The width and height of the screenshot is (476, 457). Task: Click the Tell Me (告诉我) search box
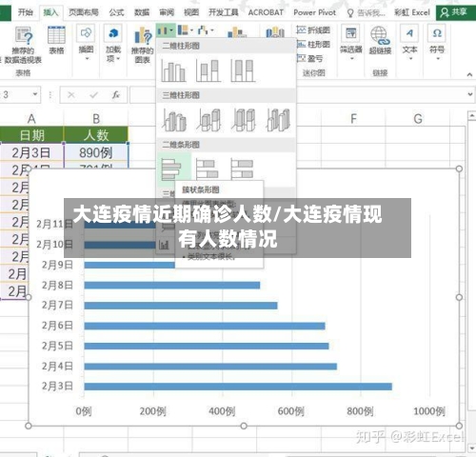pyautogui.click(x=367, y=12)
